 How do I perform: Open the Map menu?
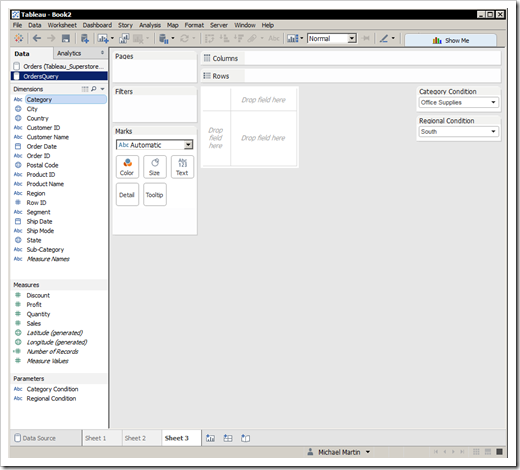click(173, 25)
